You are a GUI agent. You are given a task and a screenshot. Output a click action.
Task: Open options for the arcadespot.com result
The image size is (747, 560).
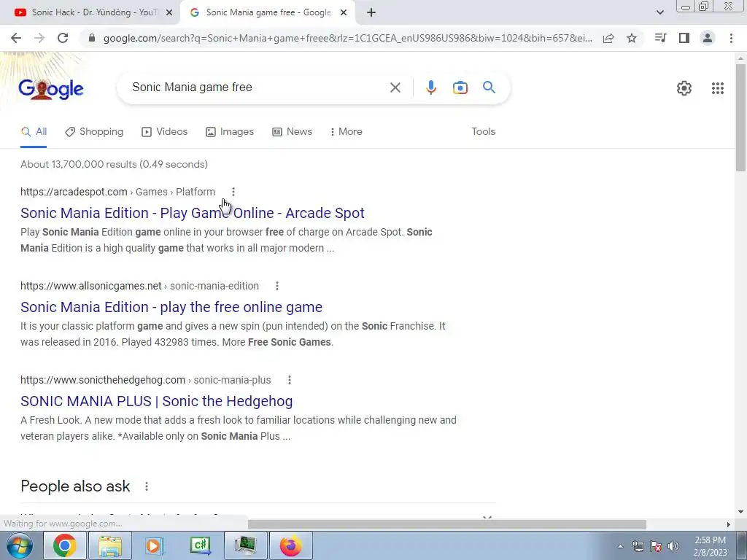(233, 192)
